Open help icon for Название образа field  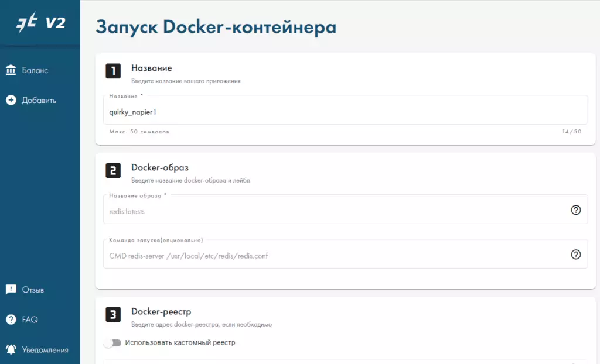pos(575,210)
